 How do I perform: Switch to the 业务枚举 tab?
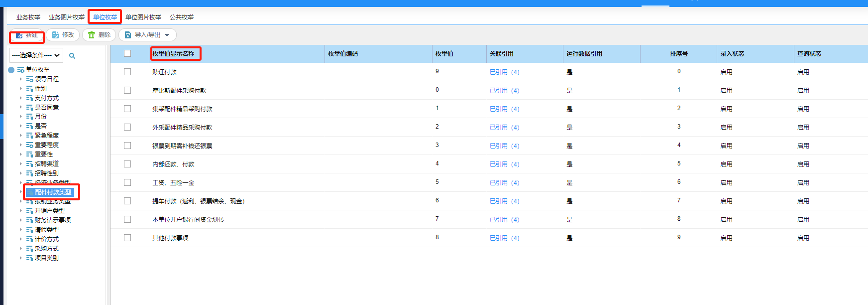28,17
